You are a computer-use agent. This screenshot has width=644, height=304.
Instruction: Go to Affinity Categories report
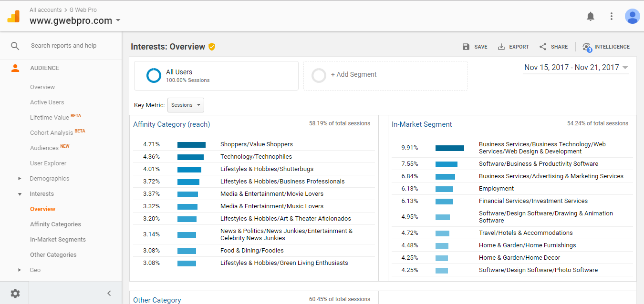pos(55,224)
